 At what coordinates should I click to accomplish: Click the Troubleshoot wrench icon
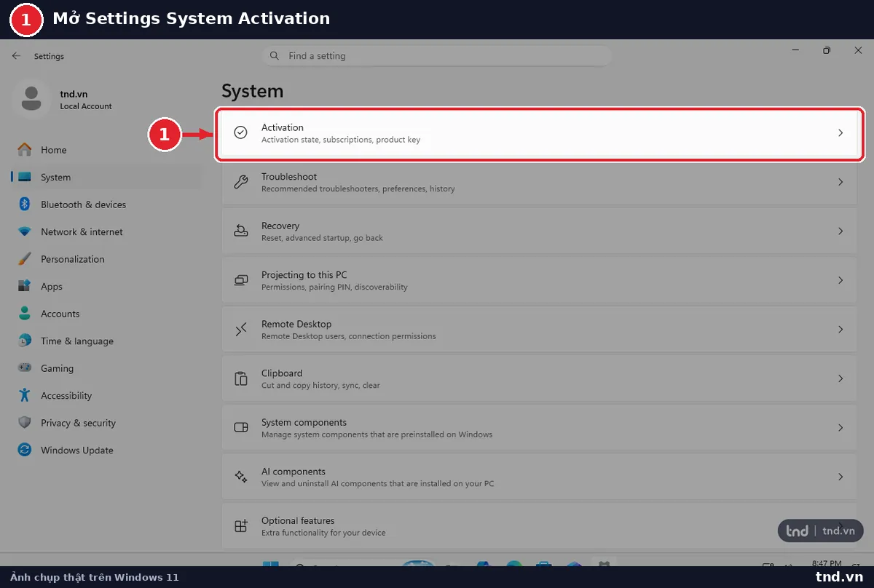(x=241, y=182)
